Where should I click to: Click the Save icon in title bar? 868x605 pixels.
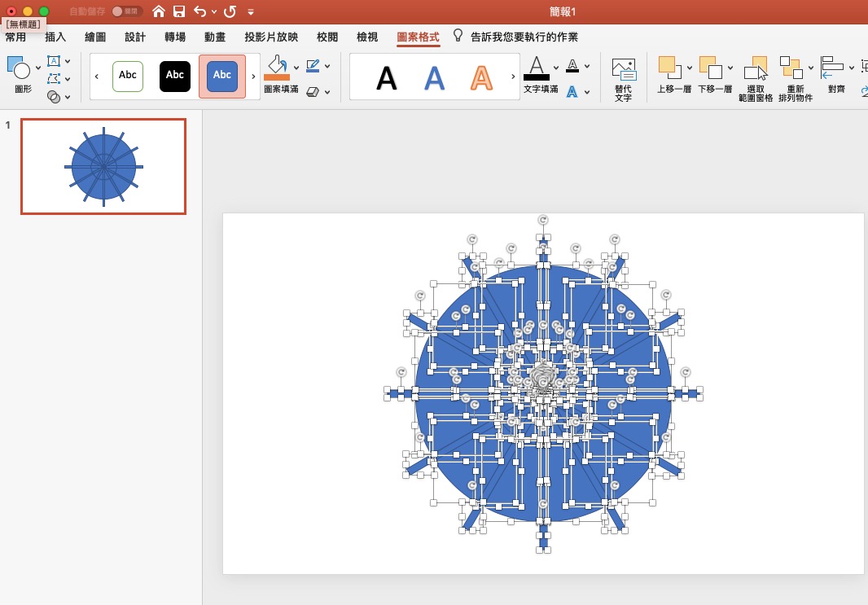coord(179,11)
